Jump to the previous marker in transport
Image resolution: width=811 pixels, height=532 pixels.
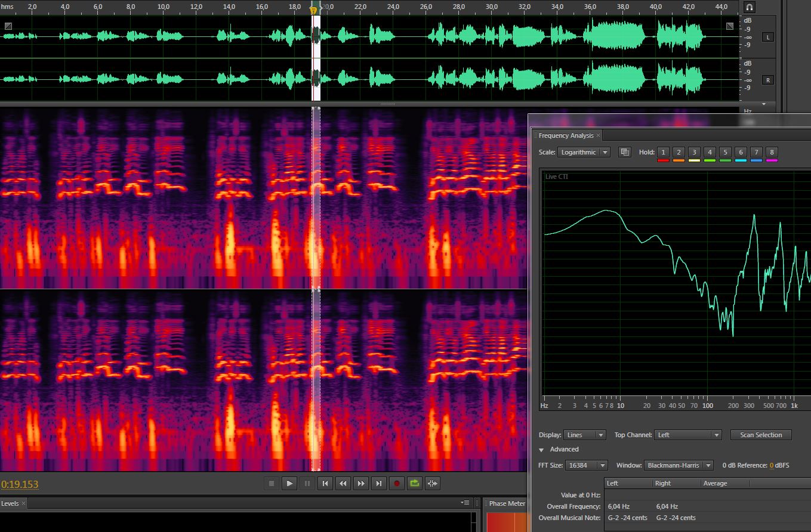[x=325, y=483]
